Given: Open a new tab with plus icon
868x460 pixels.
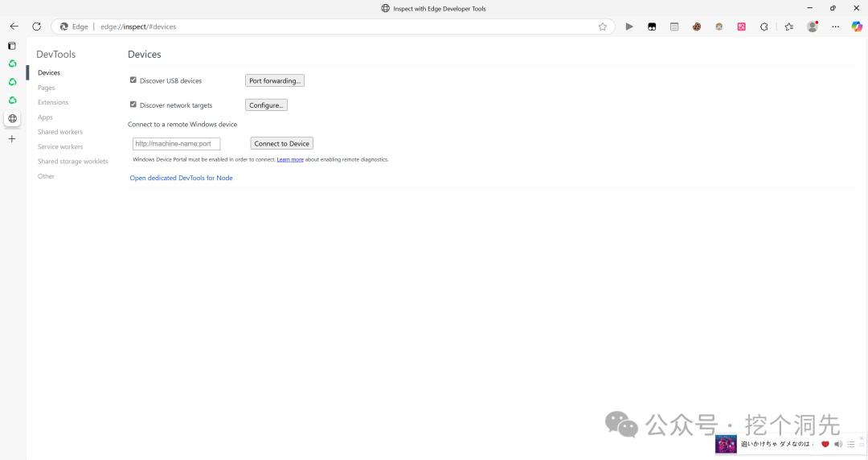Looking at the screenshot, I should click(x=12, y=139).
